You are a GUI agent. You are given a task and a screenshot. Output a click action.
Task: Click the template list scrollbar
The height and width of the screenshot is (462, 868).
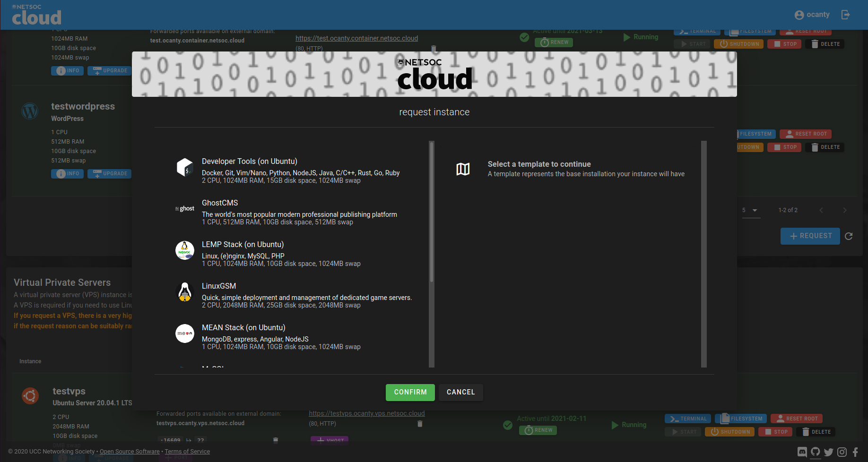coord(432,212)
